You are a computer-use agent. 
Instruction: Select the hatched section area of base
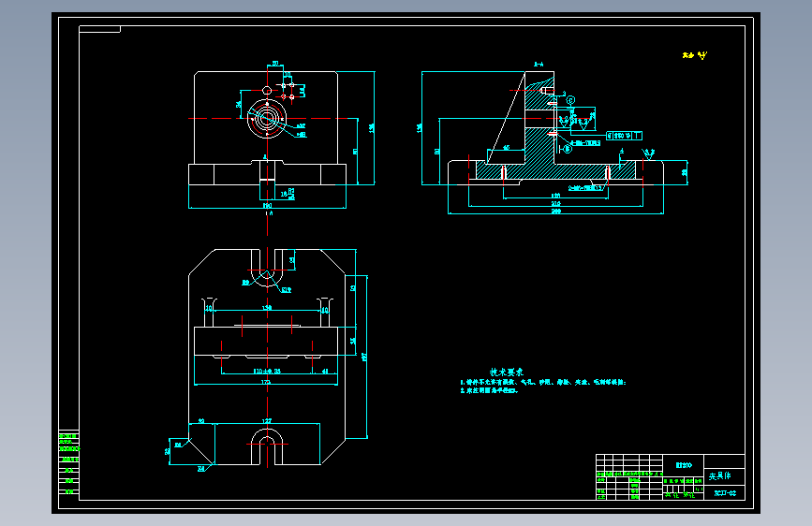tap(555, 171)
